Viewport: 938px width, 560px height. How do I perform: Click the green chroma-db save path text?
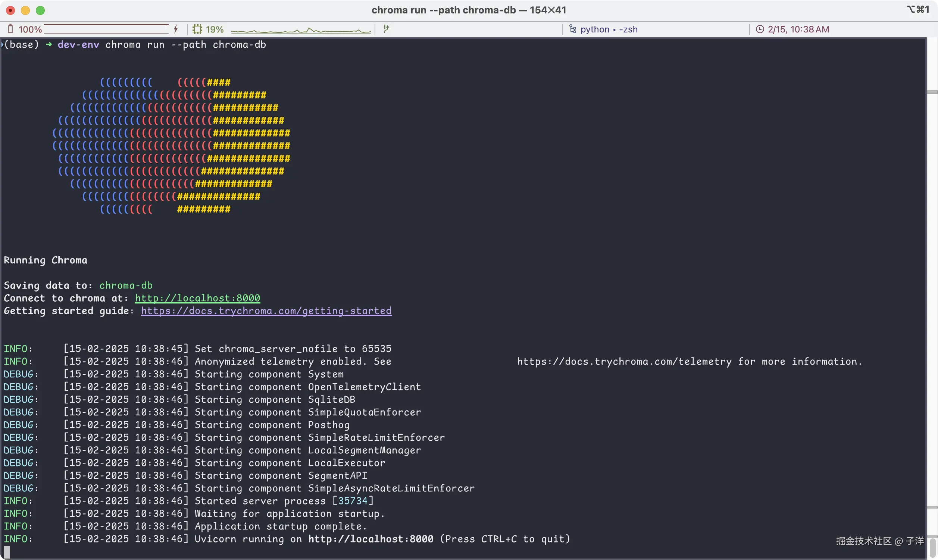126,285
